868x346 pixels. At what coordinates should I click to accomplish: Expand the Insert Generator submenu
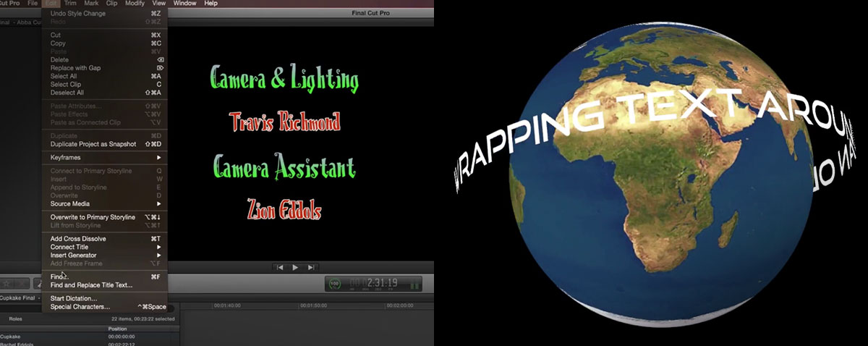pyautogui.click(x=105, y=255)
